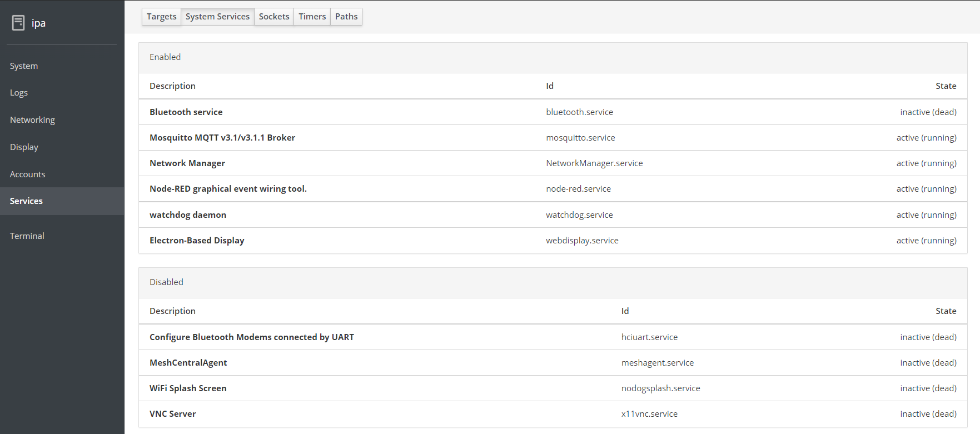Open the watchdog daemon service
Image resolution: width=980 pixels, height=434 pixels.
tap(188, 215)
